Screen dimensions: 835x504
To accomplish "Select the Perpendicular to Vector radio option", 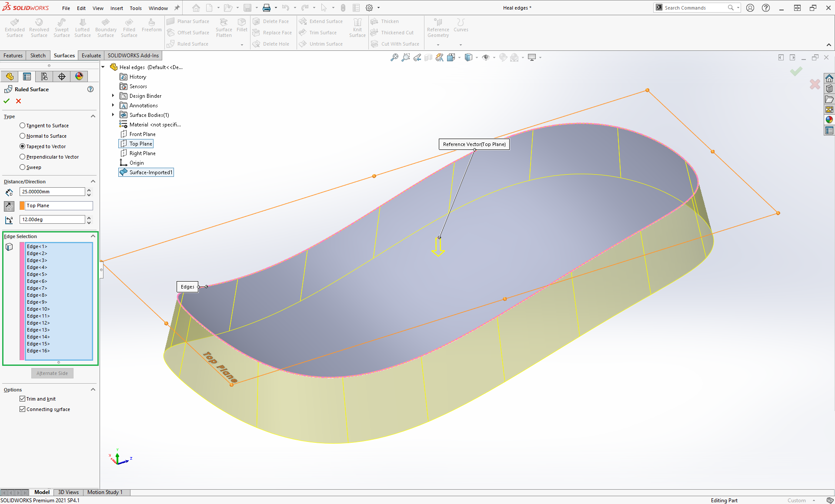I will [23, 157].
